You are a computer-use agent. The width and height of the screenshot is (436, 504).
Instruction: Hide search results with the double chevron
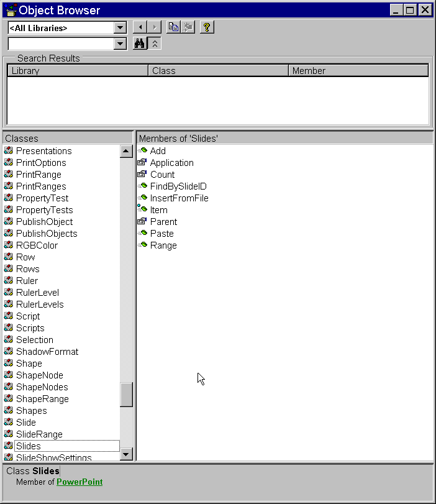click(155, 44)
